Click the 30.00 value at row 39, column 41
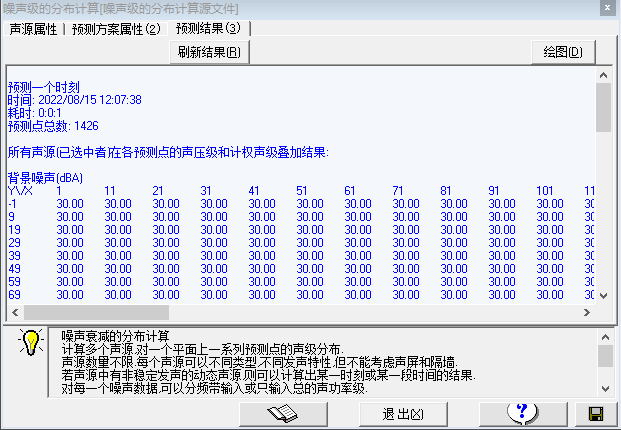Viewport: 621px width, 430px height. coord(262,256)
